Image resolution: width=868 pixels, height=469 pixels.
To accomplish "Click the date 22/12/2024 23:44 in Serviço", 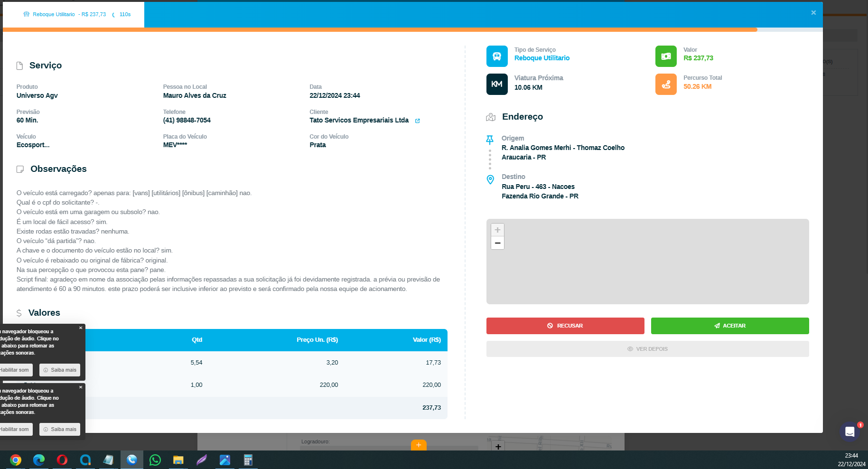I will tap(335, 95).
